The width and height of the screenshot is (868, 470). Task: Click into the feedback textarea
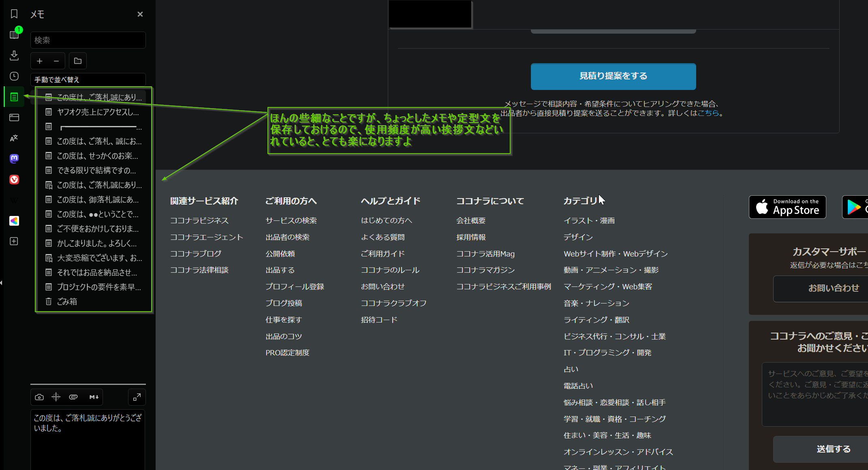pyautogui.click(x=815, y=394)
